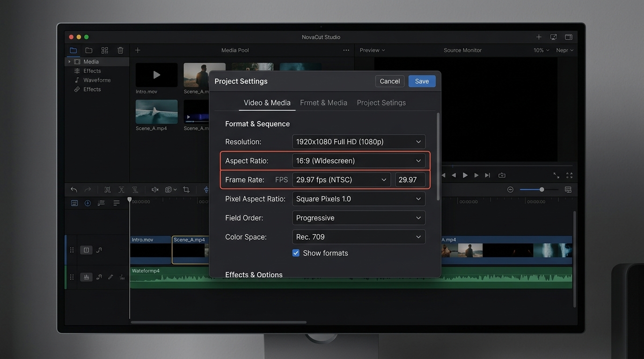The image size is (644, 359).
Task: Open the Aspect Ratio dropdown
Action: click(x=359, y=161)
